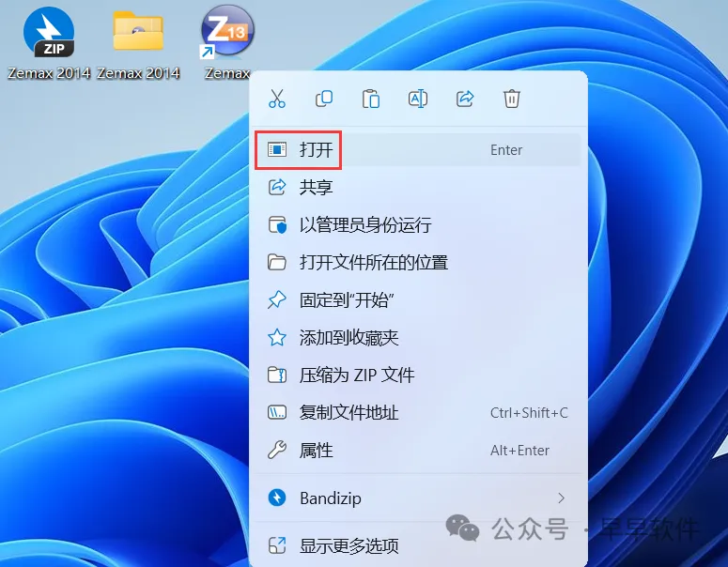728x567 pixels.
Task: Select 压缩为 ZIP 文件
Action: (418, 375)
